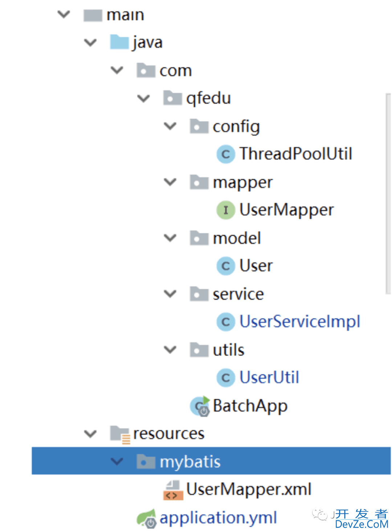Screen dimensions: 392x532
Task: Collapse the service package arrow
Action: pos(170,294)
